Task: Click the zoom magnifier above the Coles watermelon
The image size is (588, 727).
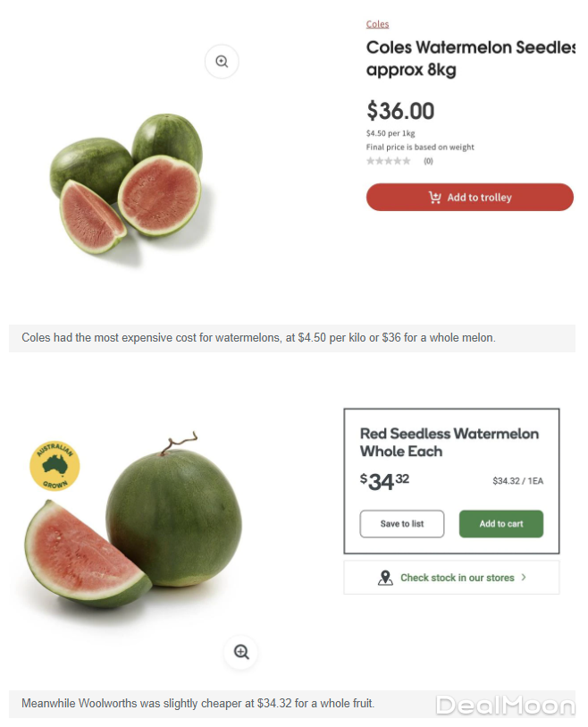Action: click(222, 62)
